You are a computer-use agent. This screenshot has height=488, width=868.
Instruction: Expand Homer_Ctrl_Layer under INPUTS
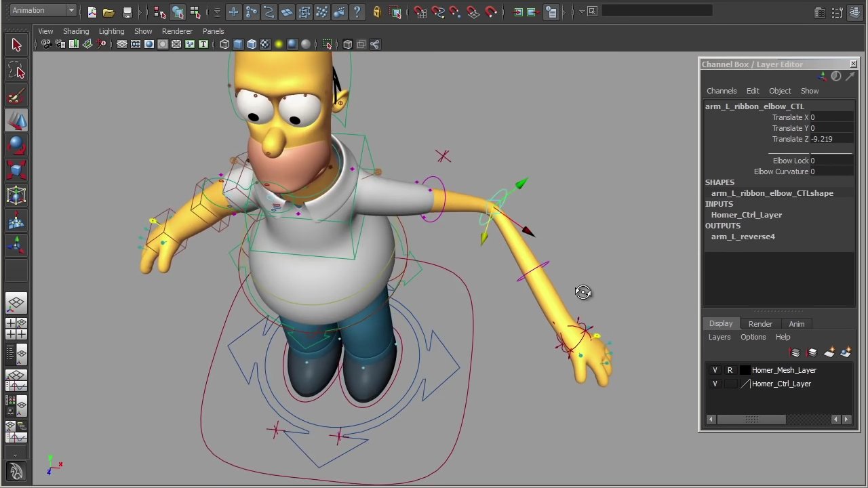tap(746, 215)
